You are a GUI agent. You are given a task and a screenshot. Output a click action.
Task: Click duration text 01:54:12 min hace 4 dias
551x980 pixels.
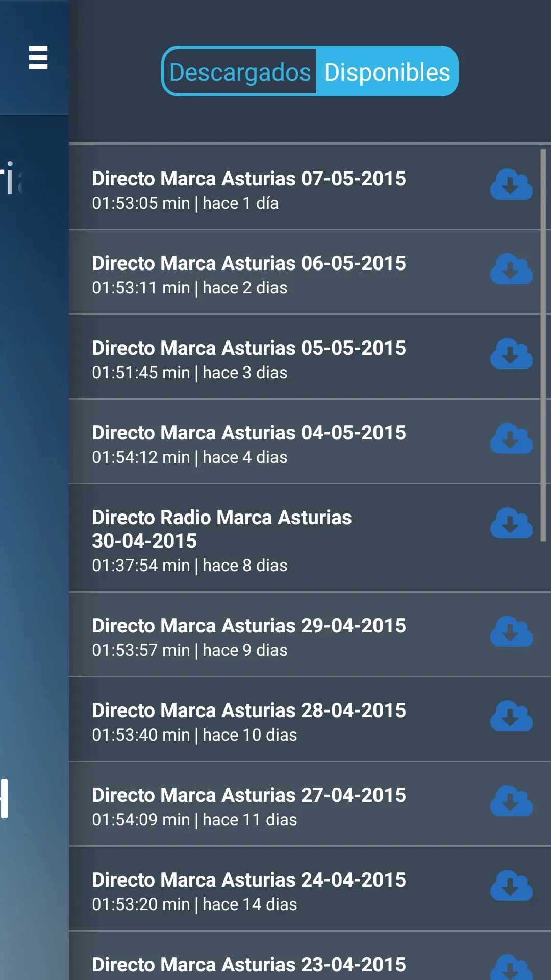pyautogui.click(x=190, y=457)
